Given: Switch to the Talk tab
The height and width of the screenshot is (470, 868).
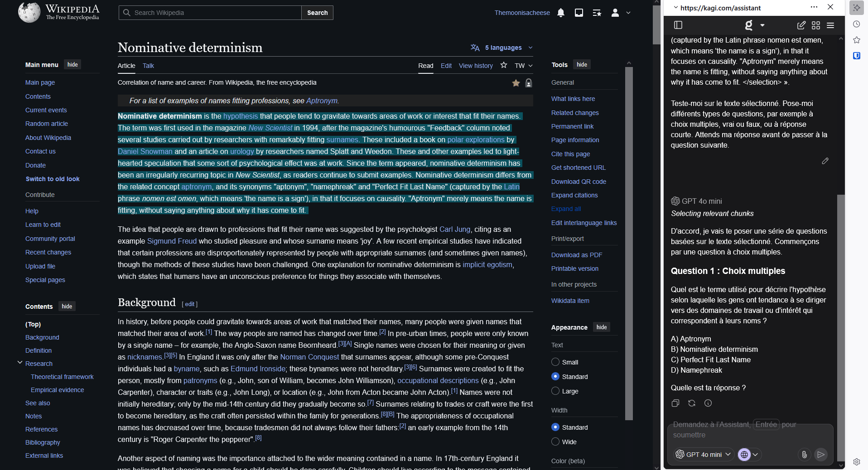Looking at the screenshot, I should click(x=148, y=66).
